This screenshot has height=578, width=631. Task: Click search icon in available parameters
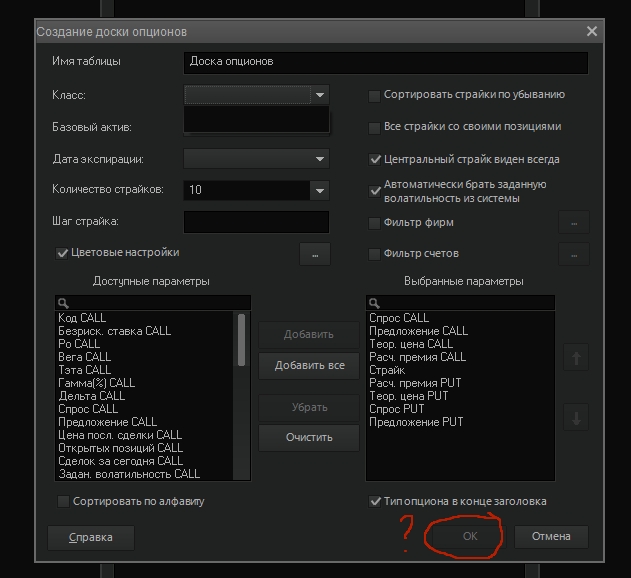pyautogui.click(x=63, y=302)
